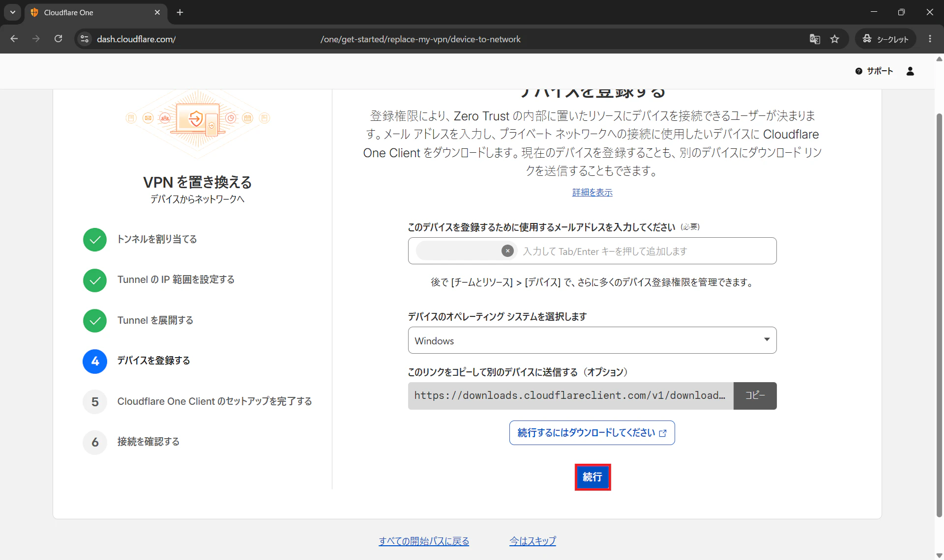Click 続行するにはダウンロードしてください download button
The height and width of the screenshot is (560, 944).
click(592, 433)
